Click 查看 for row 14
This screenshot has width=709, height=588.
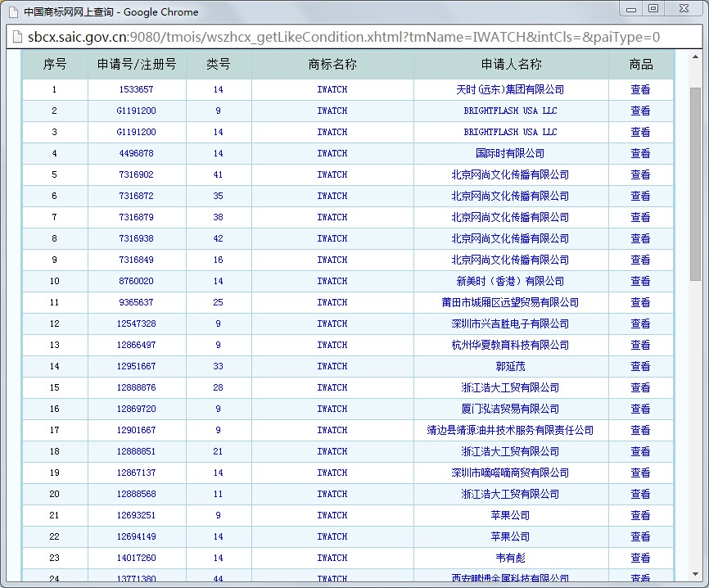pyautogui.click(x=640, y=366)
